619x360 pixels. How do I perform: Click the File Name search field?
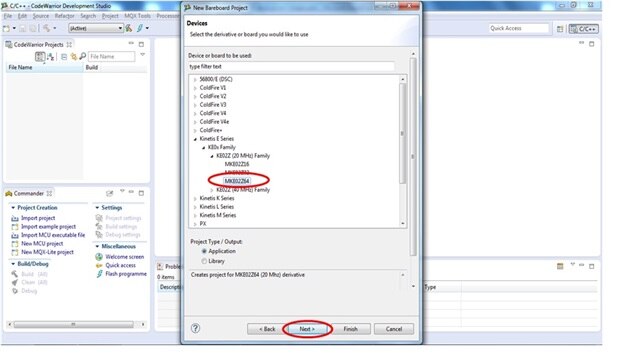111,56
